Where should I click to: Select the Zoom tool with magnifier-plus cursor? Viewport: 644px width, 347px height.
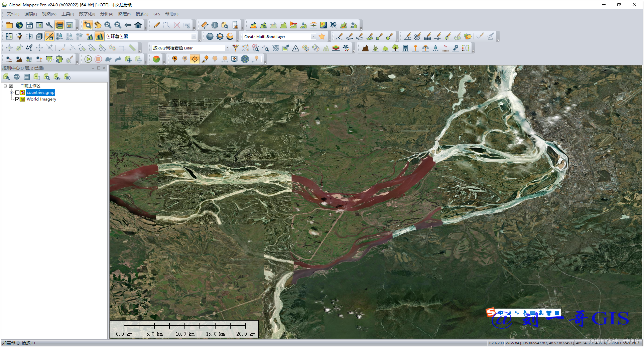tap(88, 25)
